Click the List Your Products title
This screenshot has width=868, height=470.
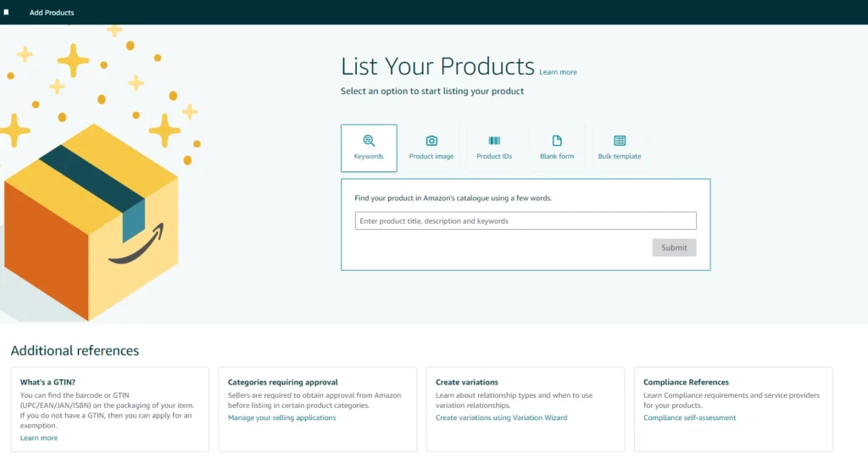(437, 66)
